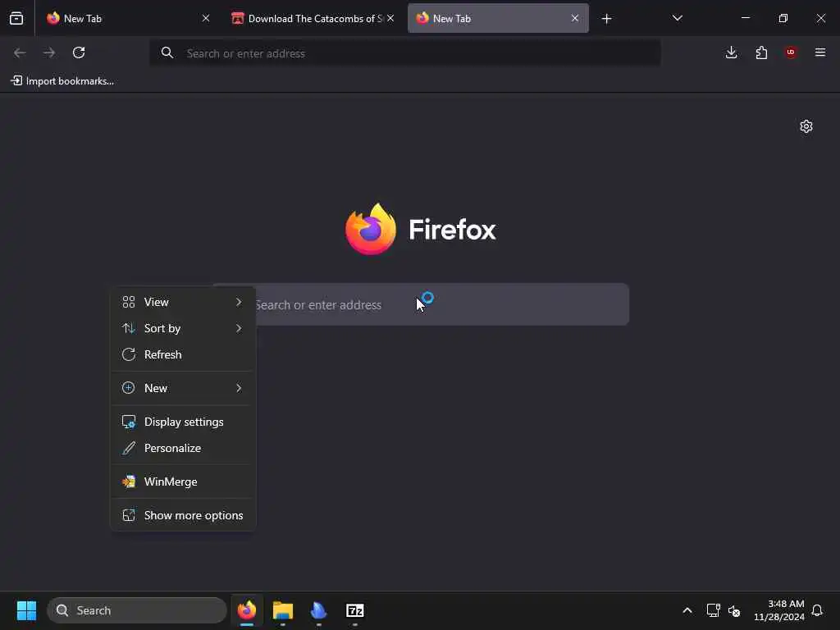Close the active third New Tab
Screen dimensions: 840x630
(575, 18)
